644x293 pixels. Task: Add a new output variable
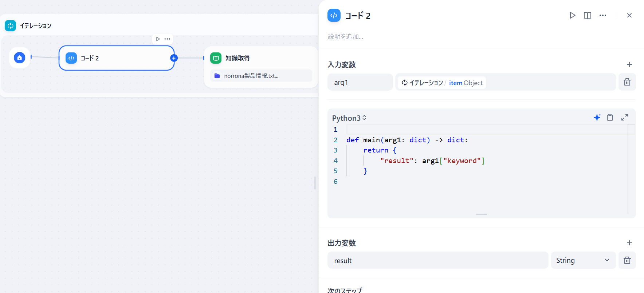pyautogui.click(x=629, y=243)
